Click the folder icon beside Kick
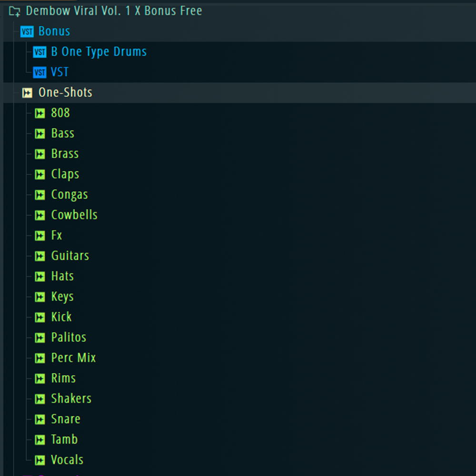This screenshot has width=476, height=476. (x=40, y=317)
